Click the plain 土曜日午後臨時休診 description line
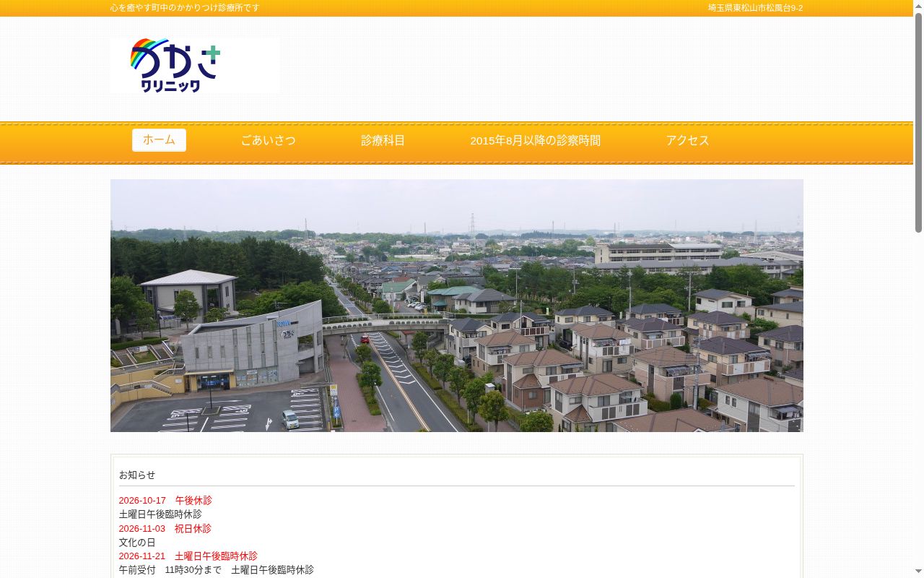This screenshot has width=924, height=578. click(x=160, y=514)
